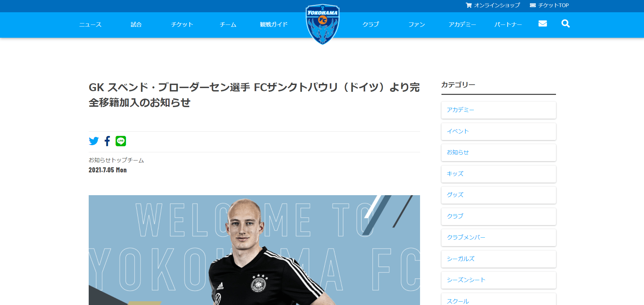Open the 試合 menu
The image size is (644, 305).
pos(136,24)
